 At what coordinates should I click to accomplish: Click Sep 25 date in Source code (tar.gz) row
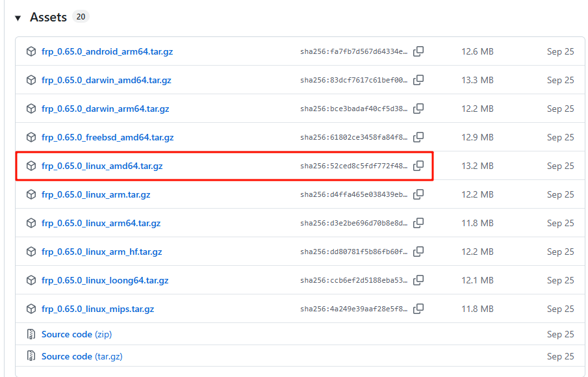click(560, 356)
